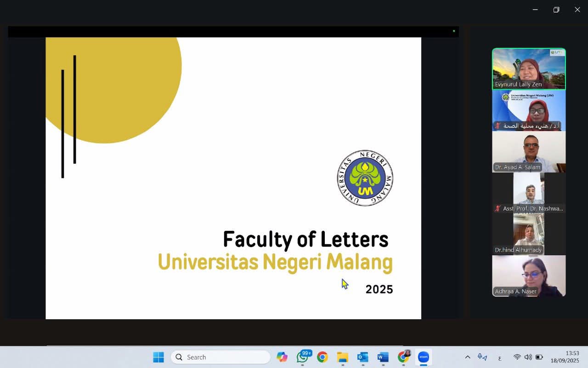Click 'Dr. Ayad A. Salam' name label
This screenshot has width=588, height=368.
pos(517,167)
